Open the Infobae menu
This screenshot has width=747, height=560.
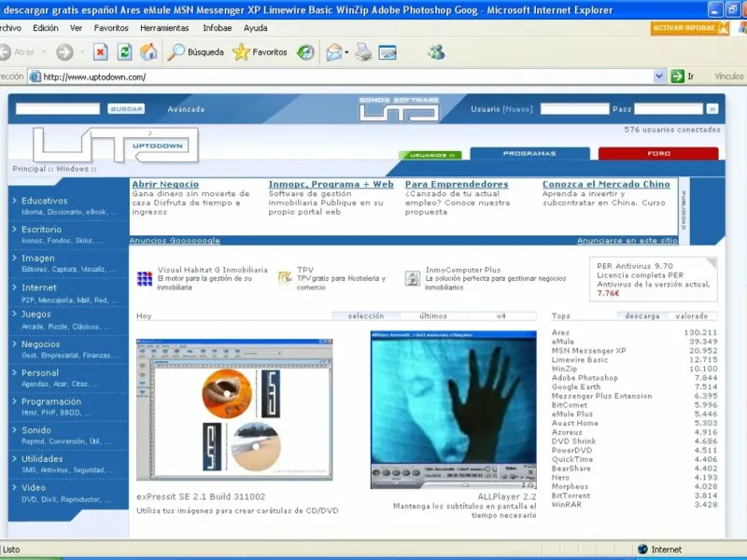(218, 28)
